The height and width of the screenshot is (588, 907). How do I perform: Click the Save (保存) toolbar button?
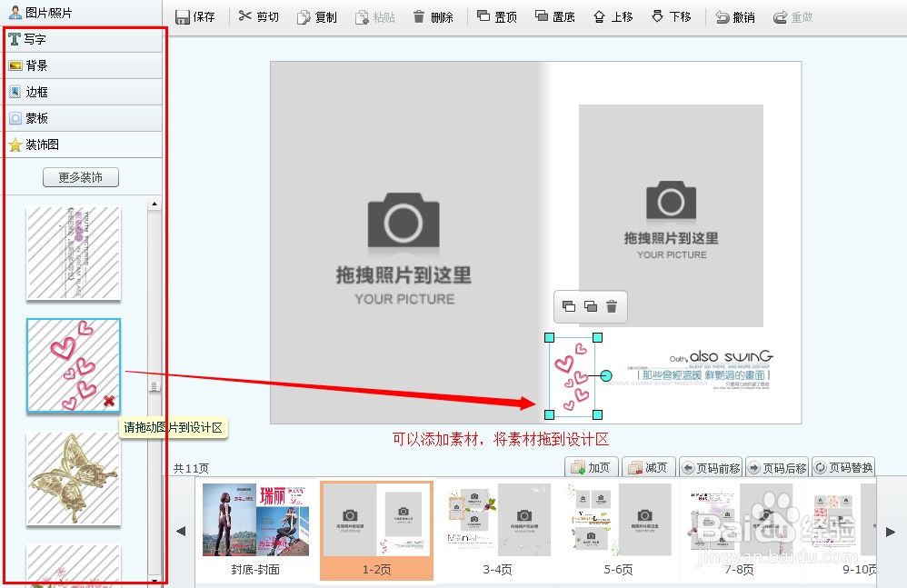pos(194,17)
